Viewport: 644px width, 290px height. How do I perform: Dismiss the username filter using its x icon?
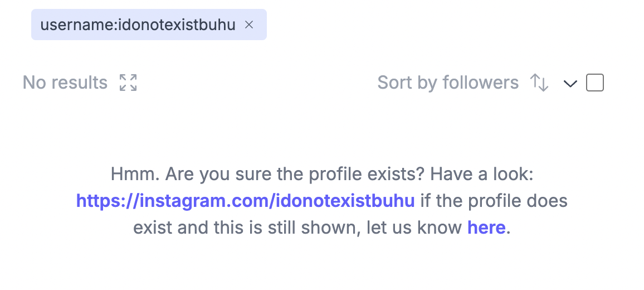click(x=249, y=25)
